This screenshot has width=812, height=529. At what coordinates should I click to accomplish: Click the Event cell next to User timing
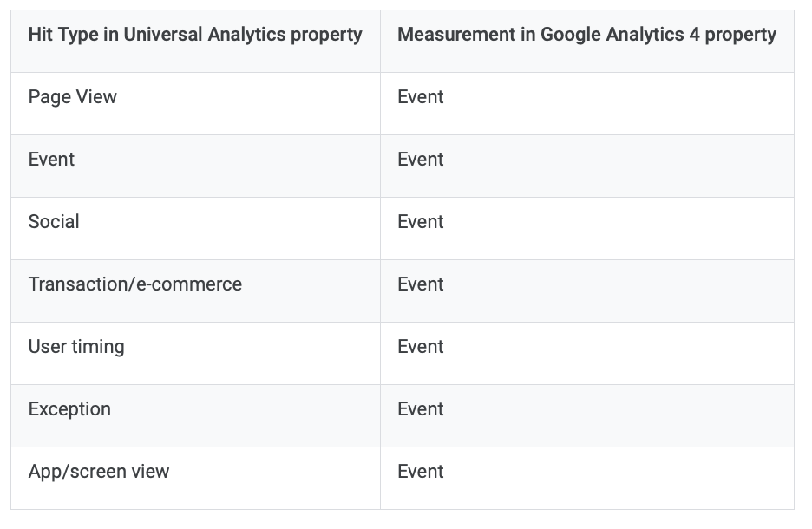(x=586, y=354)
